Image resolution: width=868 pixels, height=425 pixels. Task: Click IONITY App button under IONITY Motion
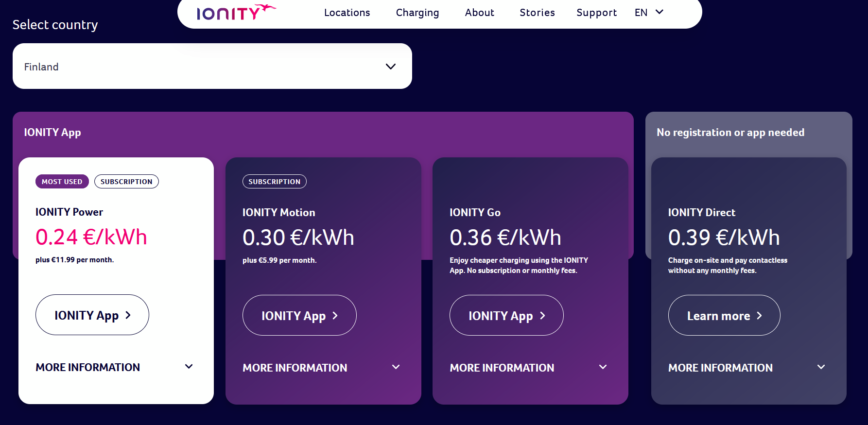pos(299,316)
